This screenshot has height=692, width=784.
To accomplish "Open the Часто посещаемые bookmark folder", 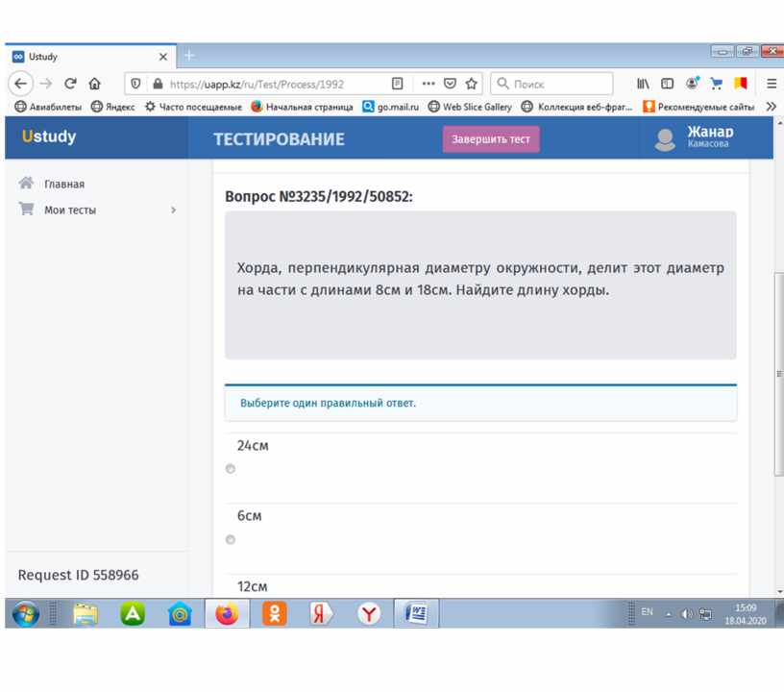I will [x=193, y=107].
